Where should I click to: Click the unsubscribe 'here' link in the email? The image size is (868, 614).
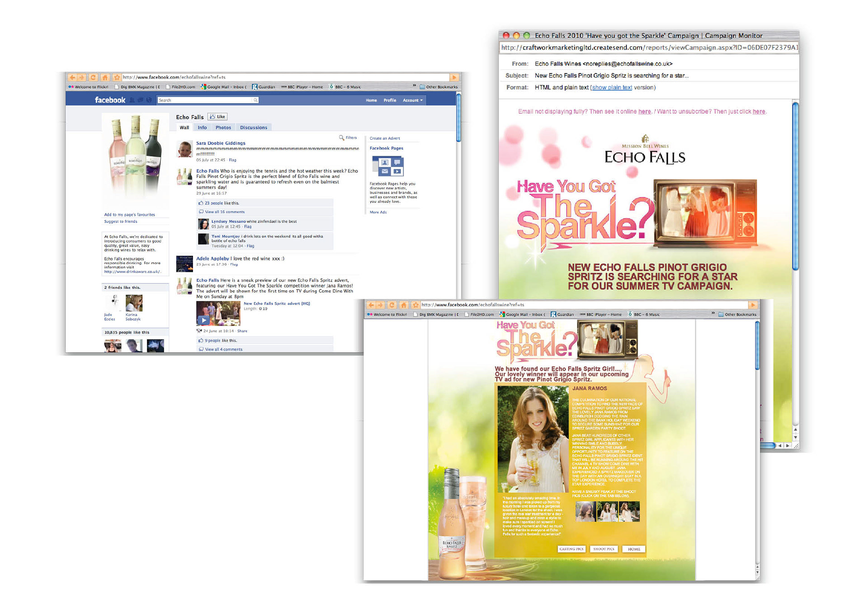pos(759,112)
